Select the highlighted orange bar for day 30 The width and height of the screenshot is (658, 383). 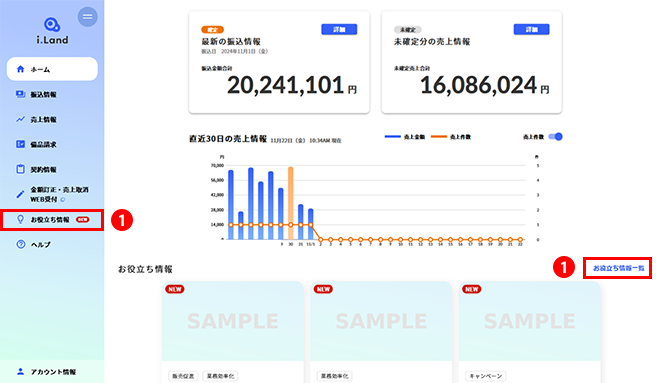click(290, 203)
